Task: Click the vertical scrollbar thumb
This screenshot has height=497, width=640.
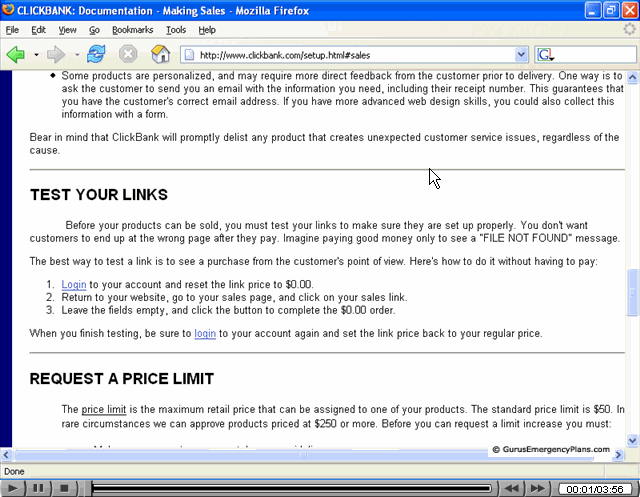Action: pos(632,292)
